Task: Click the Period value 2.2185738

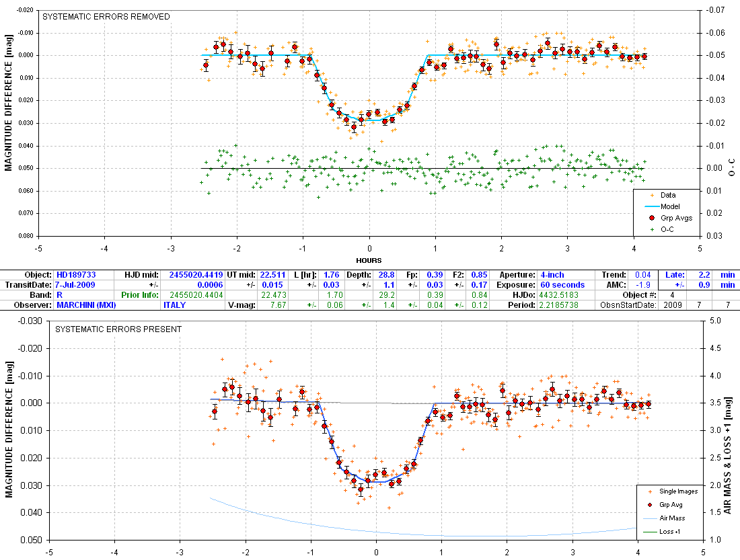Action: pos(559,305)
